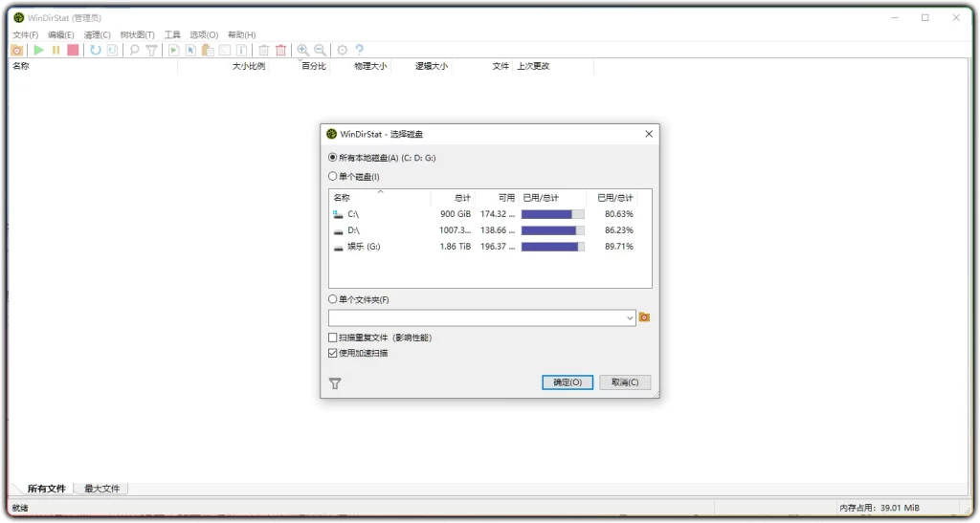This screenshot has width=980, height=523.
Task: Click the green resume scan icon
Action: pyautogui.click(x=38, y=50)
